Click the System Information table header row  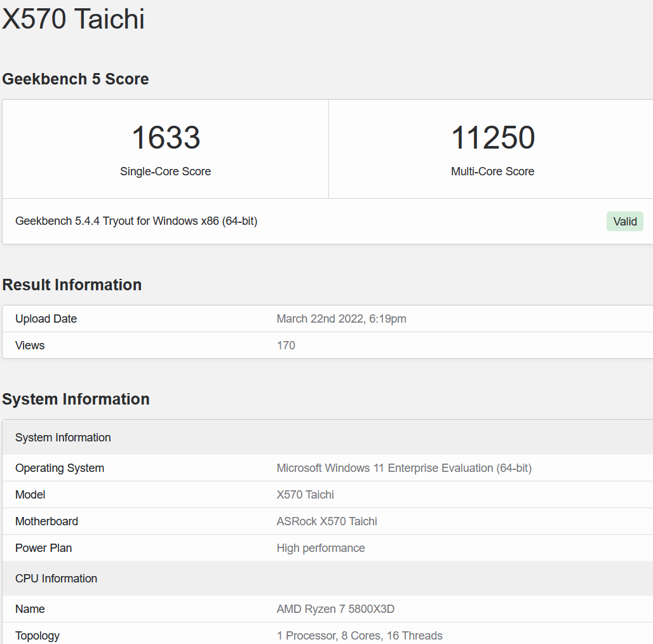click(x=328, y=438)
